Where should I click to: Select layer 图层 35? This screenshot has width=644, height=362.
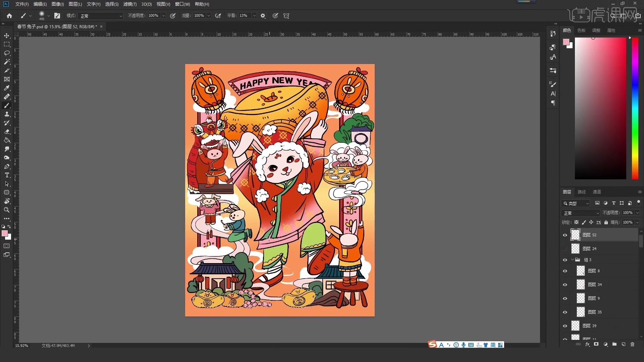(604, 312)
